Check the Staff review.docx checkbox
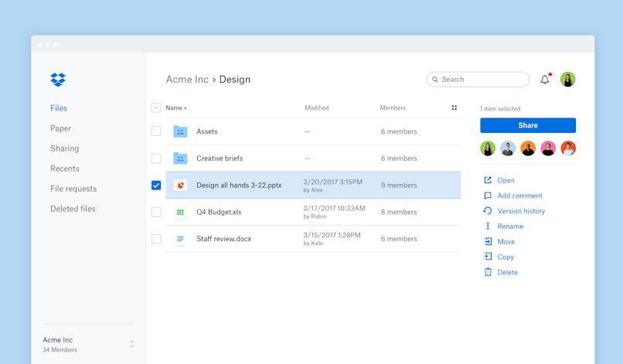This screenshot has height=364, width=623. pos(156,239)
